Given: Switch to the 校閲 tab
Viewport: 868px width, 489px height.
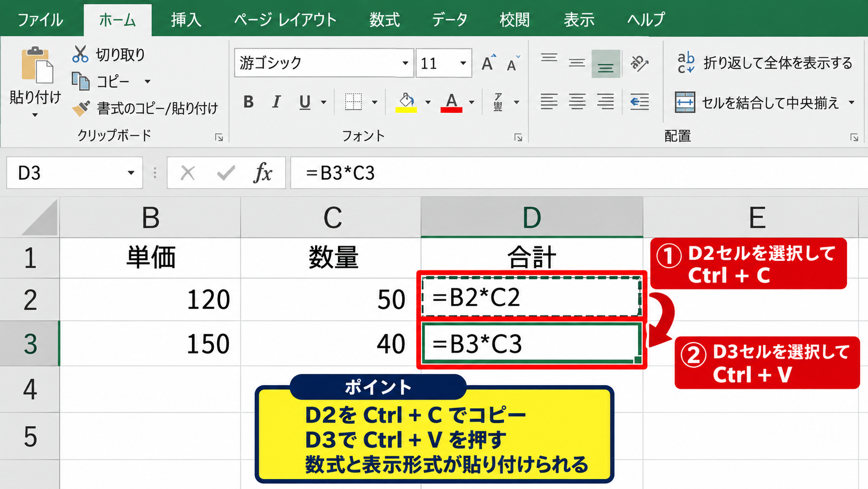Looking at the screenshot, I should point(514,20).
